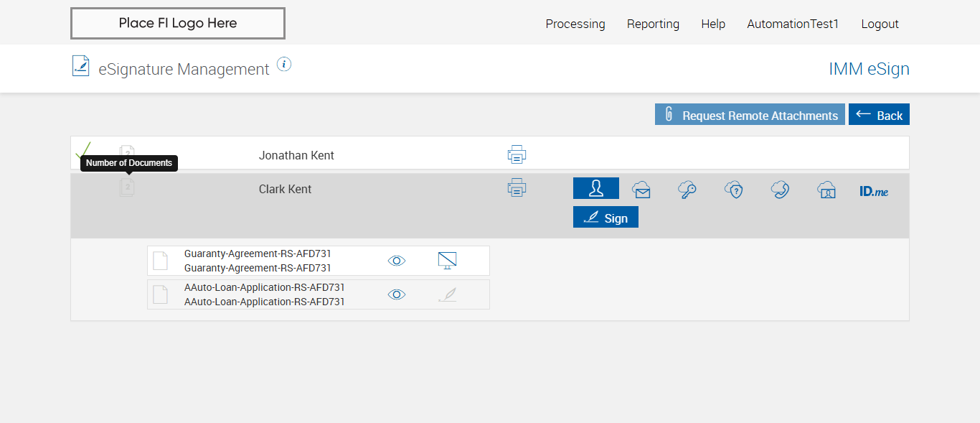Viewport: 980px width, 423px height.
Task: View the Guaranty-Agreement document with eye icon
Action: click(x=397, y=261)
